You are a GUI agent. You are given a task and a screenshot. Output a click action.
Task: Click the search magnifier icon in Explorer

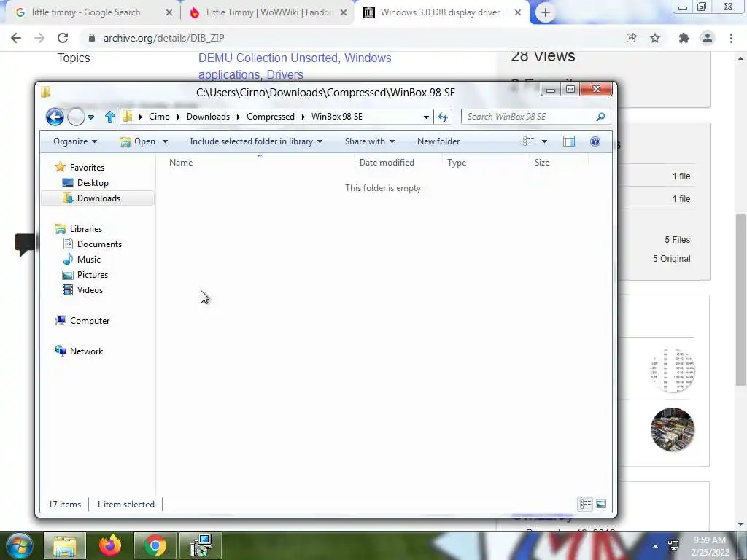tap(601, 117)
